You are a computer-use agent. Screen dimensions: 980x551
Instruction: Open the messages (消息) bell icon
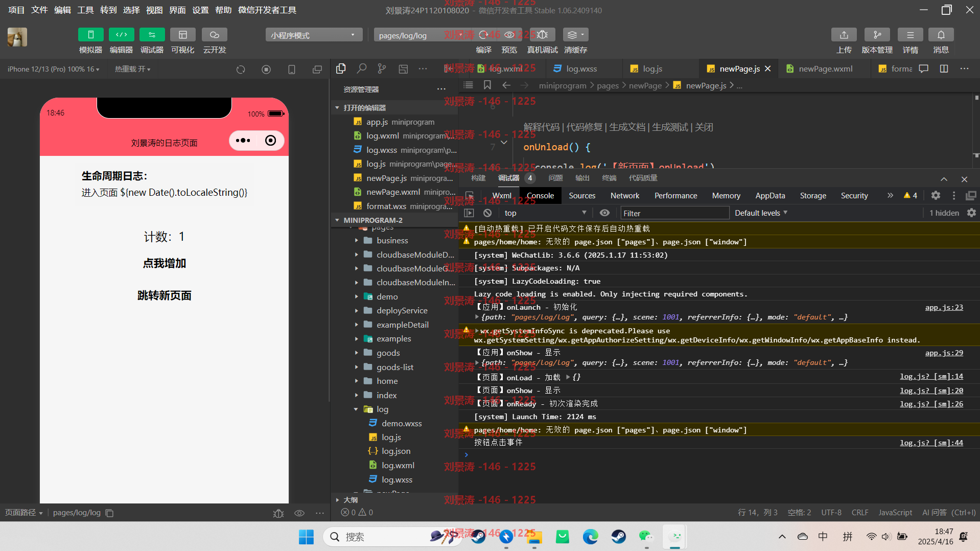pos(941,35)
